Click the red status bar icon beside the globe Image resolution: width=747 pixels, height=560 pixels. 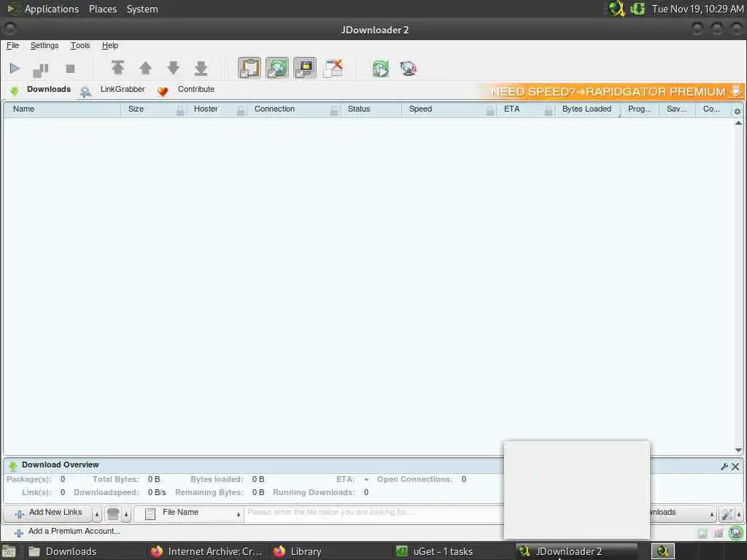click(x=719, y=533)
